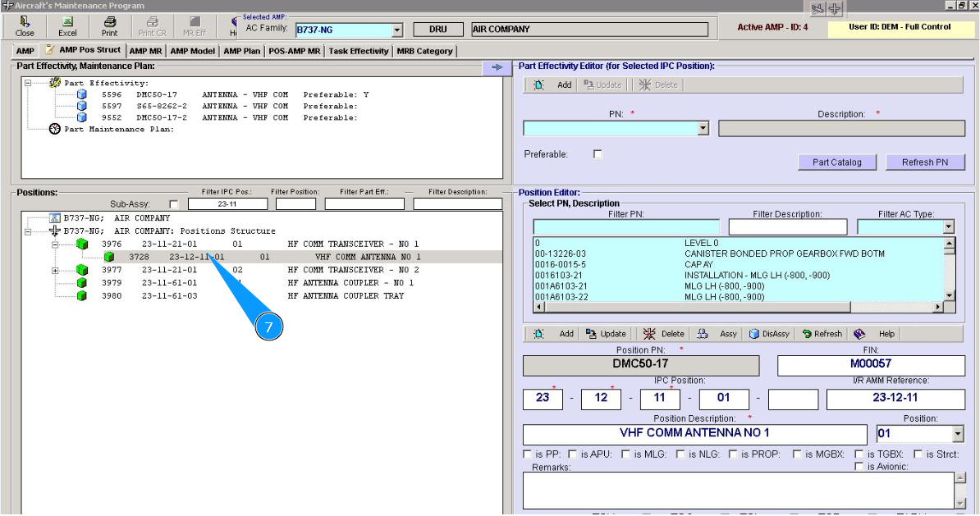Check the is Avionic checkbox
Screen dimensions: 980x516
point(859,467)
